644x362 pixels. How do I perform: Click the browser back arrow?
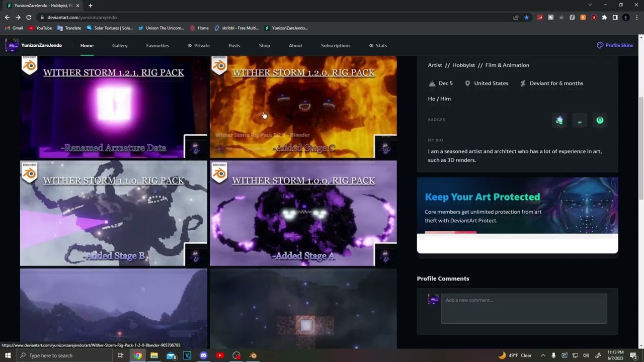click(7, 17)
